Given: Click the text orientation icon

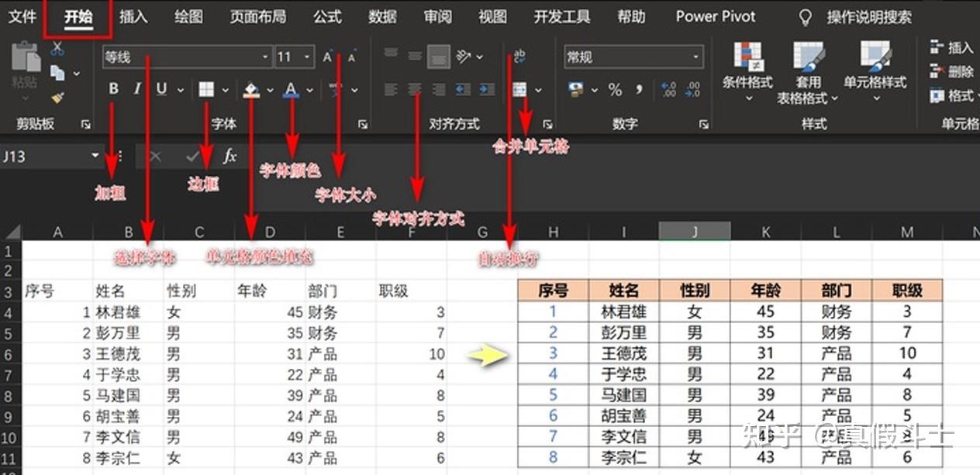Looking at the screenshot, I should tap(464, 56).
